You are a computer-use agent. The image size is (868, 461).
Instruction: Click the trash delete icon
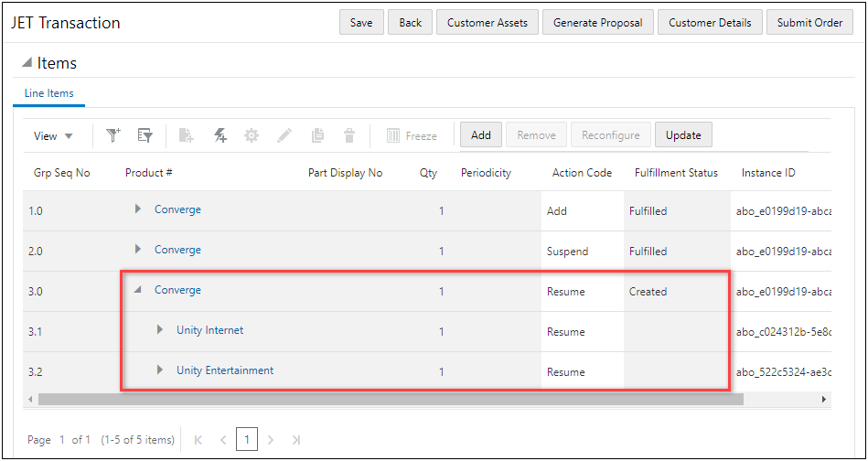pos(348,135)
